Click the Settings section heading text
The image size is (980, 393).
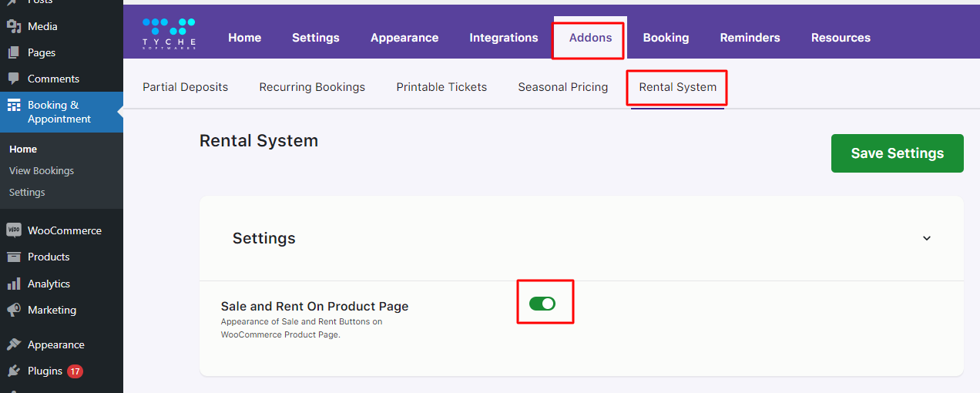click(x=264, y=239)
